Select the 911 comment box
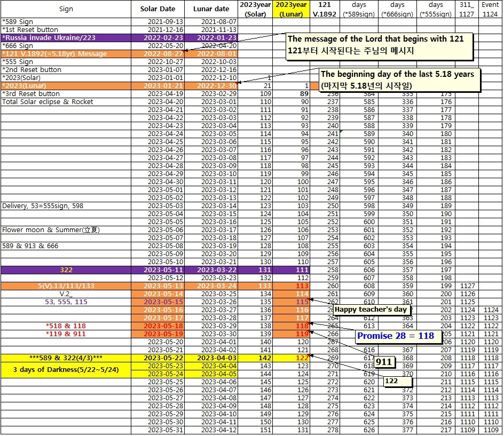The width and height of the screenshot is (504, 436). point(384,362)
